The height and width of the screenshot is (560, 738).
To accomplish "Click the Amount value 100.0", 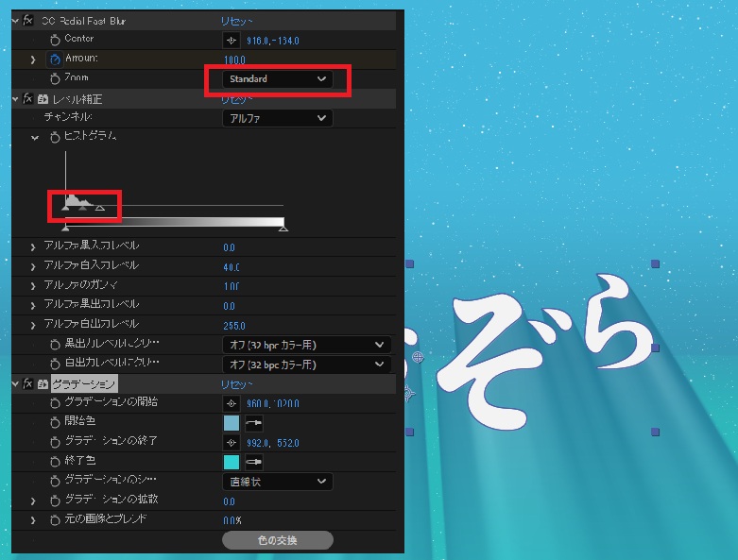I will click(234, 59).
